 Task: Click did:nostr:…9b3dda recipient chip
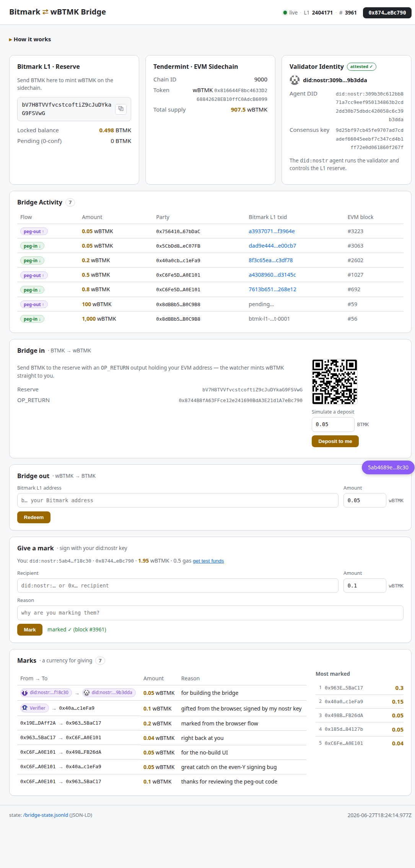tap(109, 693)
